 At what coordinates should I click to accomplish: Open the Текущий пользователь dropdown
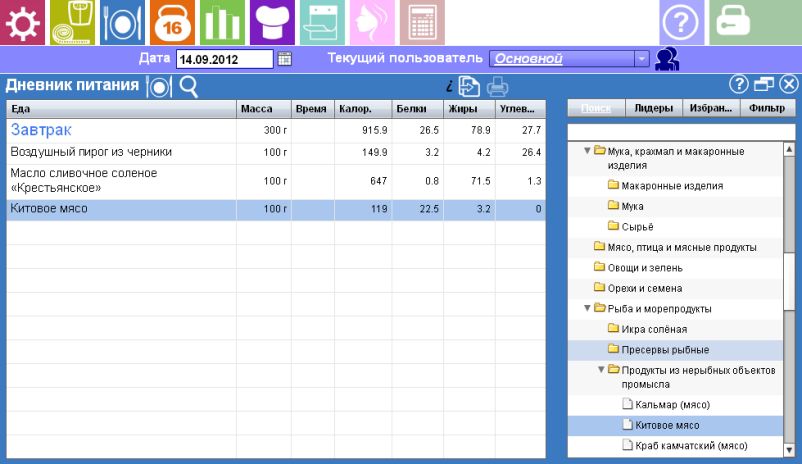(x=641, y=59)
